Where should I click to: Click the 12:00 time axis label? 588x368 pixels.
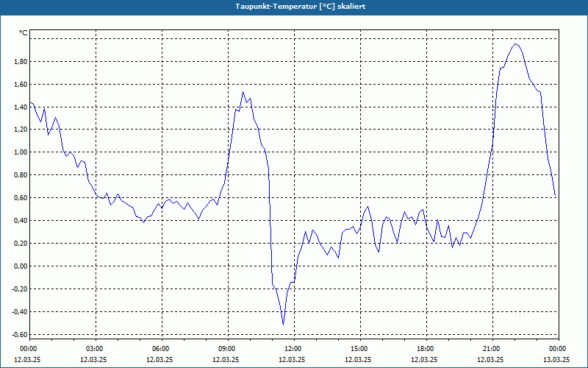[294, 349]
